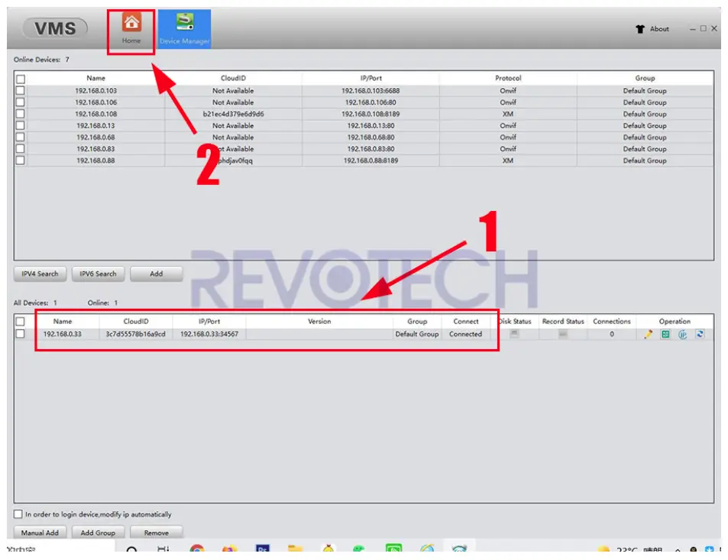Click the IP modify icon for 192.168.0.33
Image resolution: width=728 pixels, height=560 pixels.
click(x=682, y=335)
